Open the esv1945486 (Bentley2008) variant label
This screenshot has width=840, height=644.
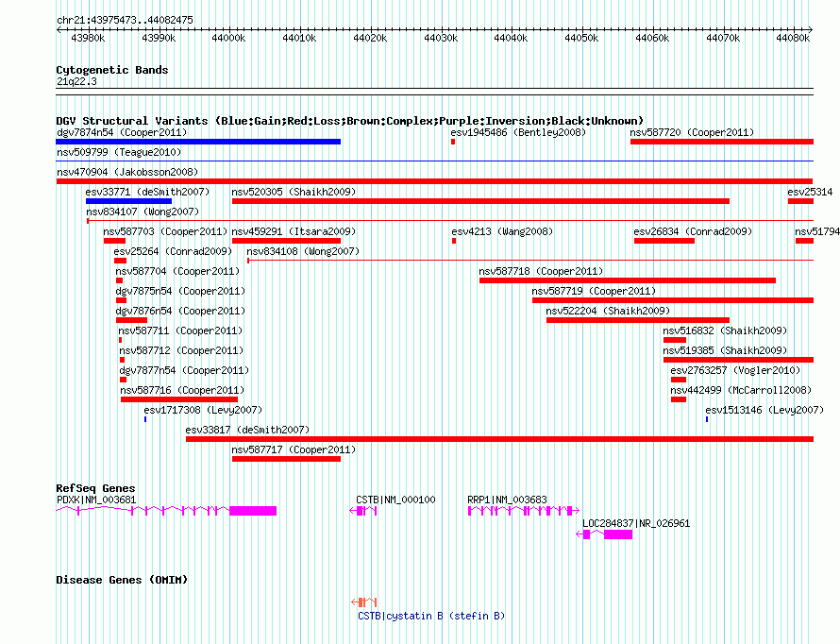click(x=518, y=132)
